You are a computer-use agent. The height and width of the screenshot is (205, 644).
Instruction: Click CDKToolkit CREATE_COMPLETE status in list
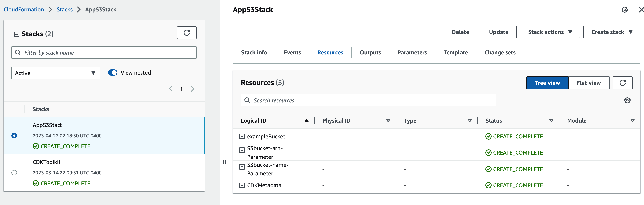tap(61, 184)
